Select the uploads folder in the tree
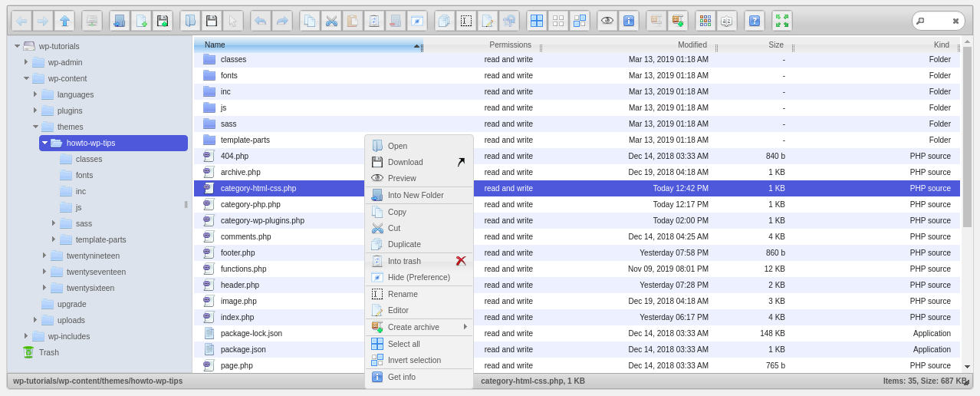 [71, 320]
